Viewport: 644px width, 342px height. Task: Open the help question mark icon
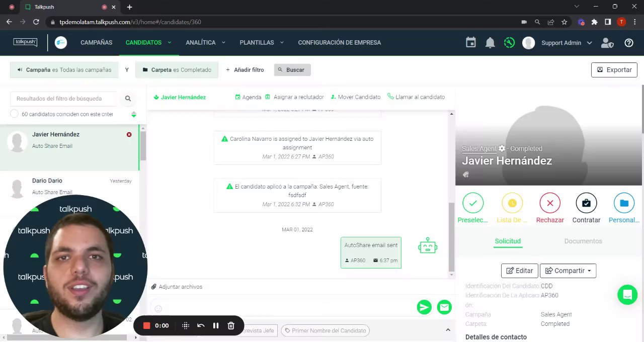click(x=629, y=43)
